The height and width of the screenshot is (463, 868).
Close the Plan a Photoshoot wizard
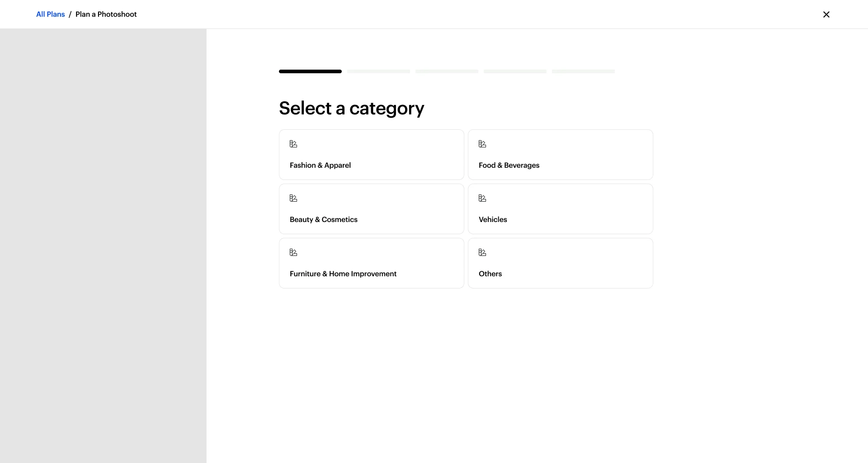point(826,14)
